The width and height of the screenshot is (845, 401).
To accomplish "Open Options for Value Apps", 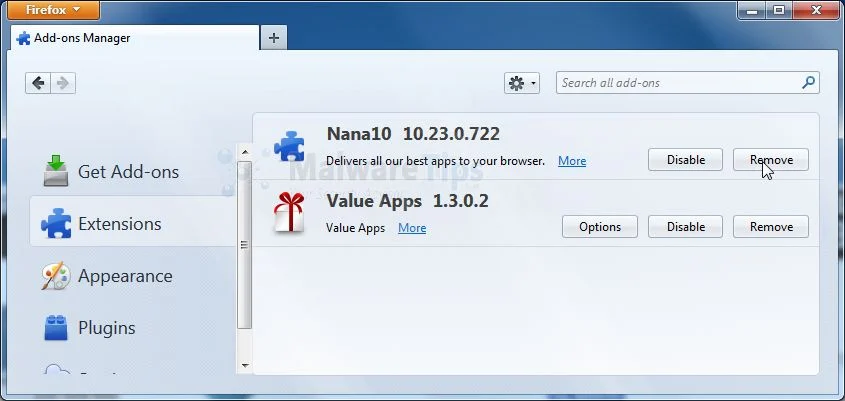I will 600,227.
